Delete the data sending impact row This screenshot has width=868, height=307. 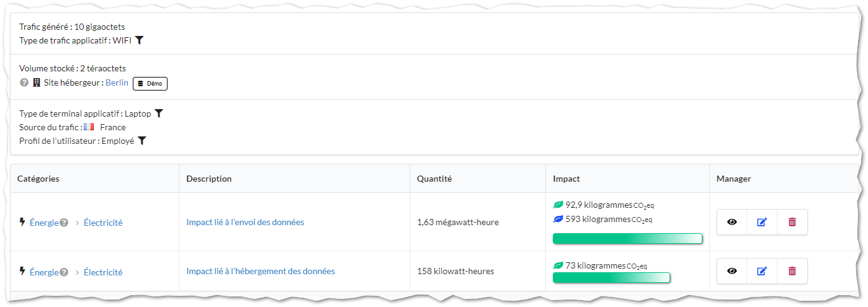click(x=792, y=222)
